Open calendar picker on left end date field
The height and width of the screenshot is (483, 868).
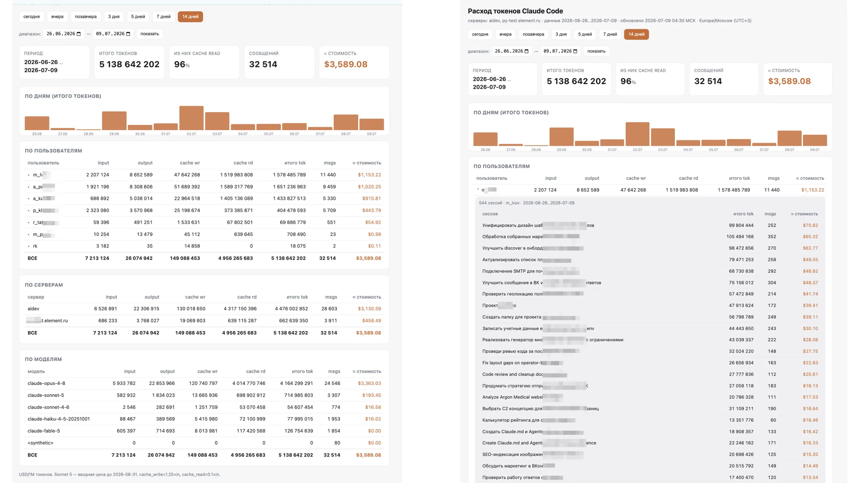(x=128, y=34)
